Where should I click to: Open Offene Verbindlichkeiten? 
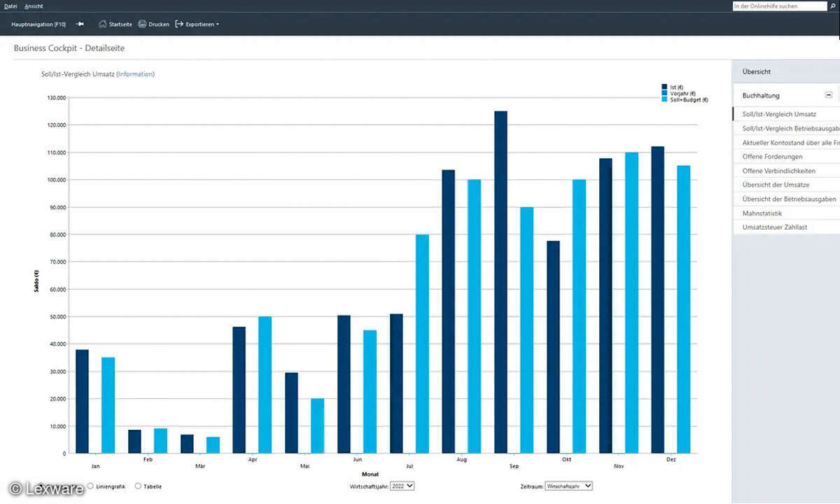(786, 171)
